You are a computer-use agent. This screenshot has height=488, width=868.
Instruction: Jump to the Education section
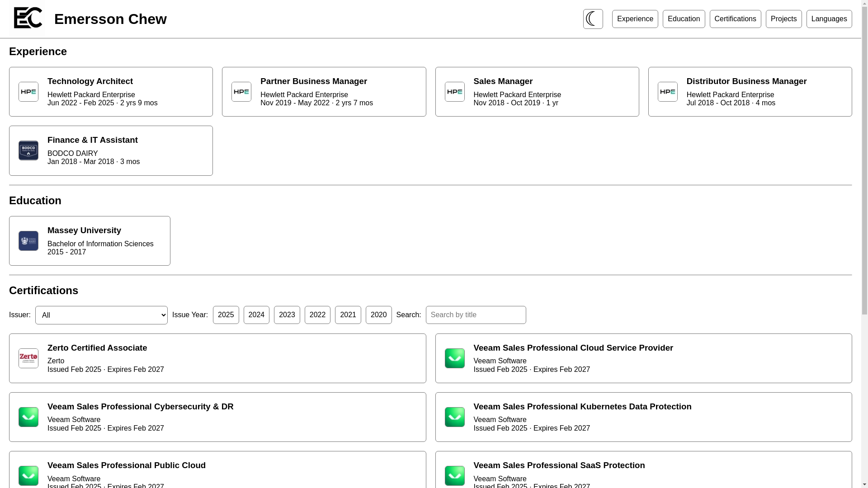684,19
